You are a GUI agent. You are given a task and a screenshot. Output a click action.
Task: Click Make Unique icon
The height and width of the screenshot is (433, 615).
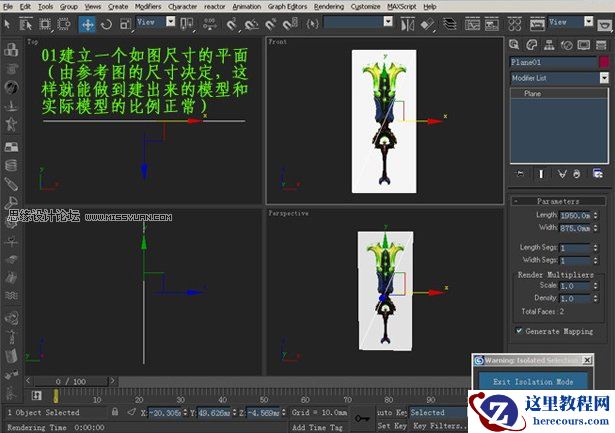click(562, 174)
